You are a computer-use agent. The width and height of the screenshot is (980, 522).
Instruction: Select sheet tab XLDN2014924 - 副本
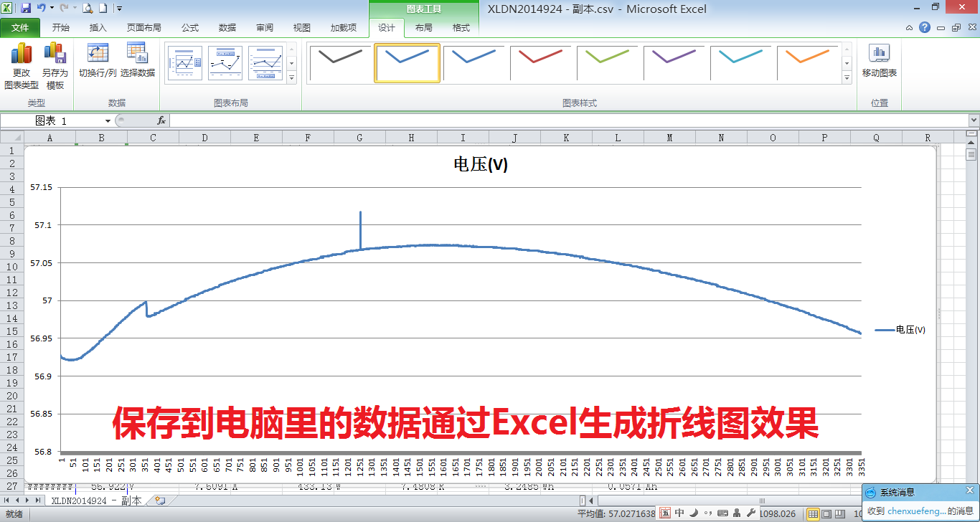[x=96, y=500]
